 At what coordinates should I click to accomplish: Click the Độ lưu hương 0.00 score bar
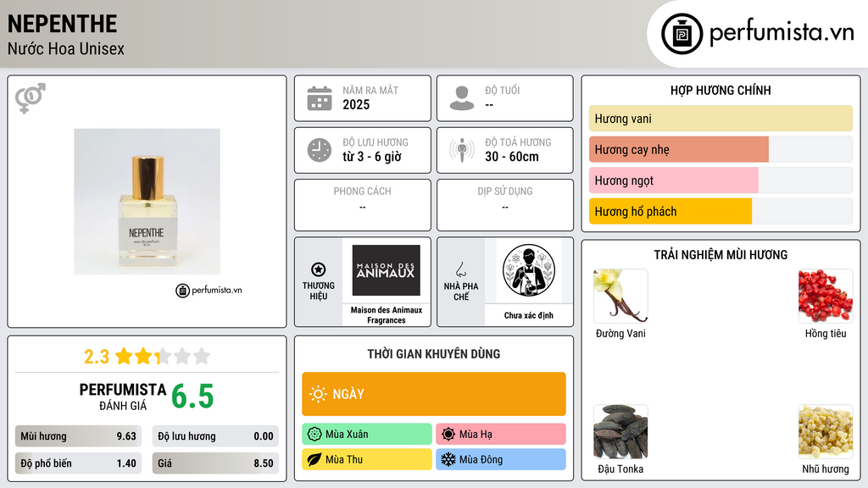pos(215,436)
